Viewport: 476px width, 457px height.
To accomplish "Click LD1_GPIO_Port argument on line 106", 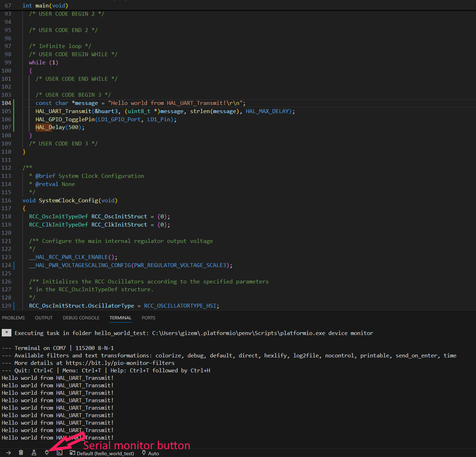I will [x=120, y=119].
